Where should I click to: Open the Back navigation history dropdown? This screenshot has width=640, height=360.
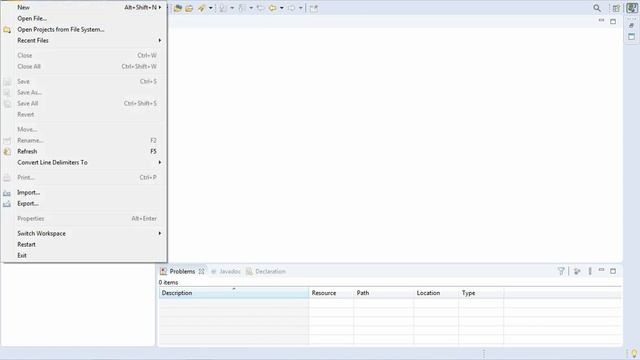[282, 8]
